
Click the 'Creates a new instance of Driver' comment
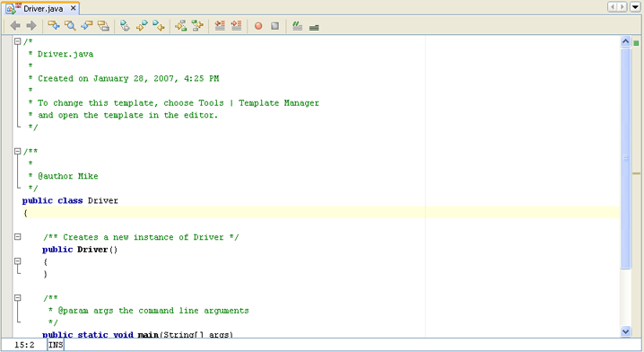(142, 237)
